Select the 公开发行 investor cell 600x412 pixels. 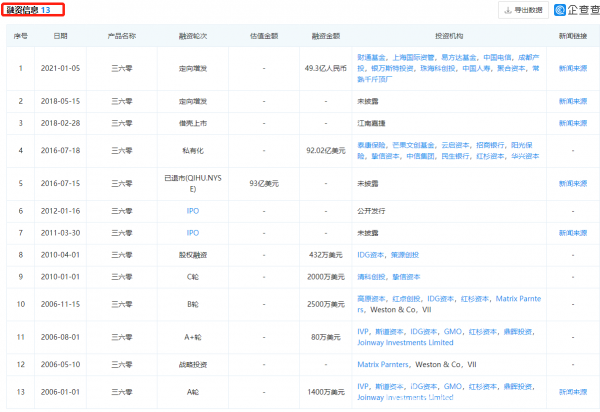pos(371,211)
